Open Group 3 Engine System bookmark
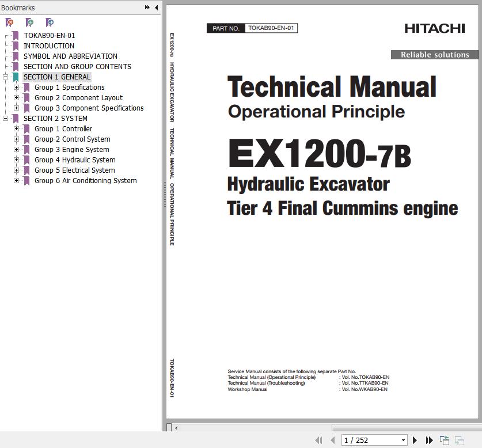 click(71, 150)
